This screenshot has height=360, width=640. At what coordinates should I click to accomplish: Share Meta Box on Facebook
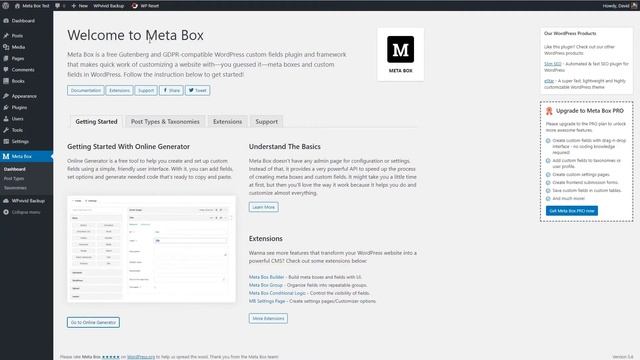click(171, 90)
